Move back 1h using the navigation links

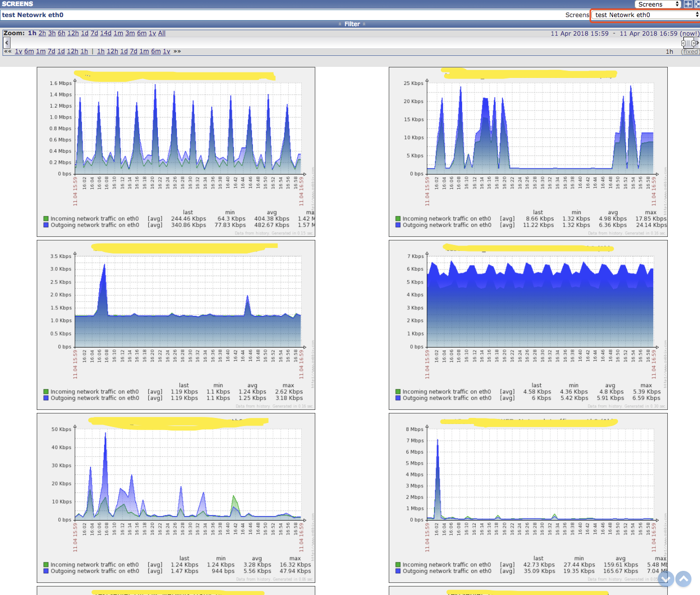84,51
